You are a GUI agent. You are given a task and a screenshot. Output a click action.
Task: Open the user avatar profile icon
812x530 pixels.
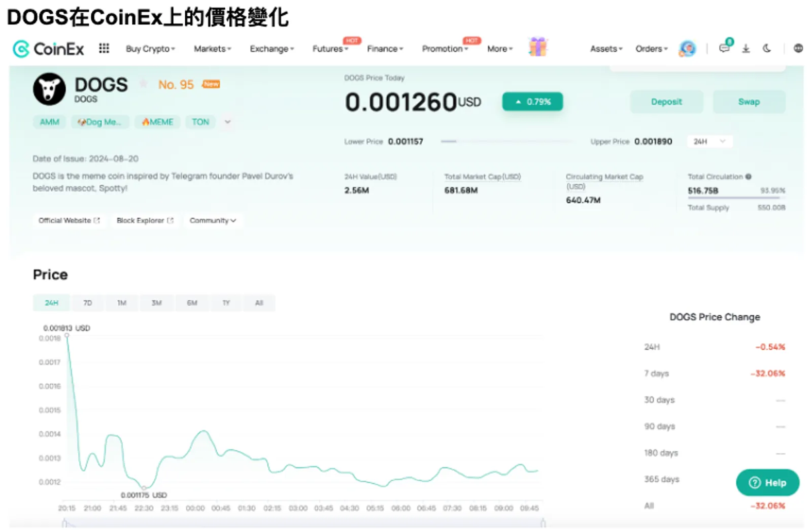pos(687,49)
